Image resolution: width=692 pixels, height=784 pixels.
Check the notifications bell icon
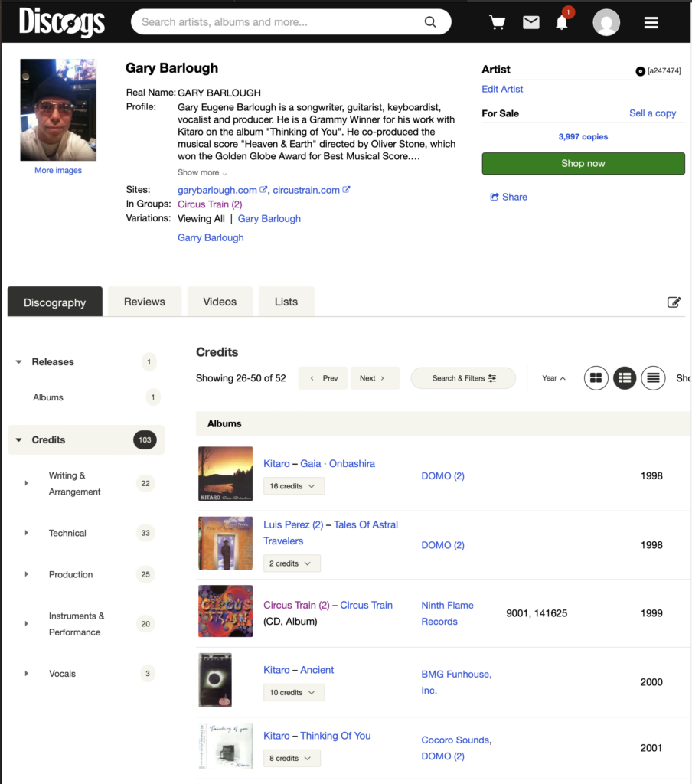pyautogui.click(x=562, y=22)
